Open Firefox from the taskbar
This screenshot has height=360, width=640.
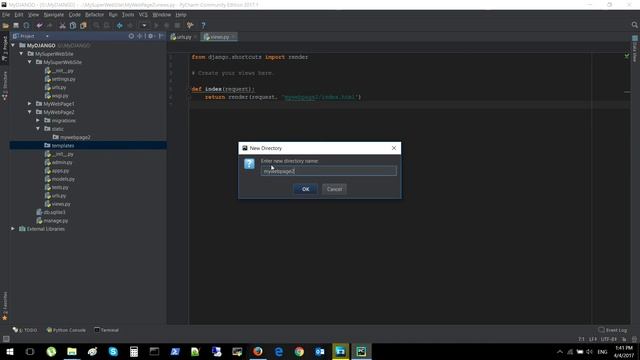[x=258, y=351]
